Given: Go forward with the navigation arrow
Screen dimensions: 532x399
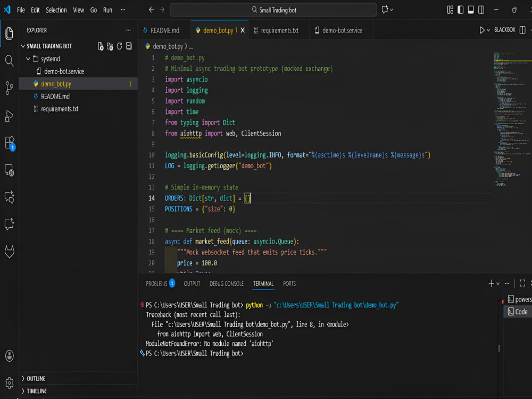Looking at the screenshot, I should click(x=162, y=10).
